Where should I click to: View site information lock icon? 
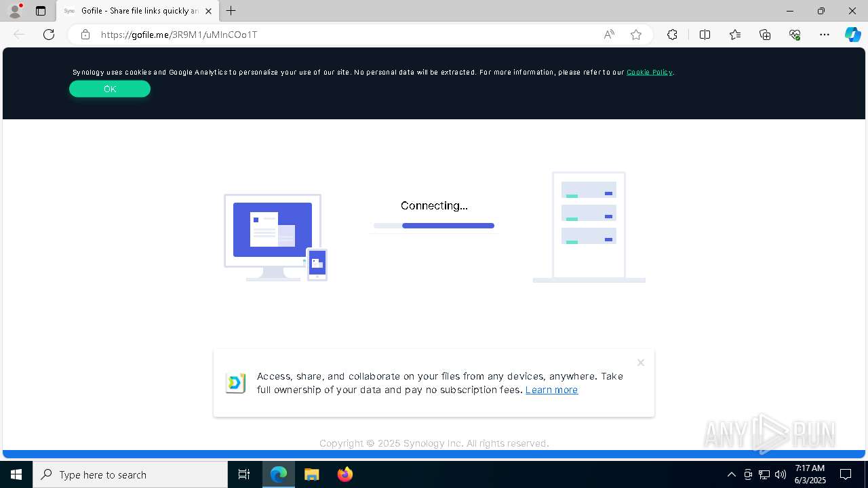(x=85, y=35)
